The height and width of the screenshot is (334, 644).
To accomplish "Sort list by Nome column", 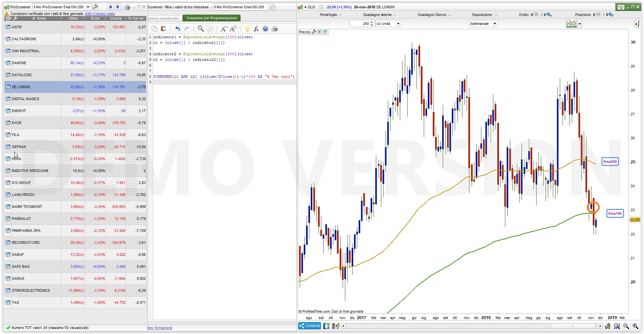I will pyautogui.click(x=41, y=18).
